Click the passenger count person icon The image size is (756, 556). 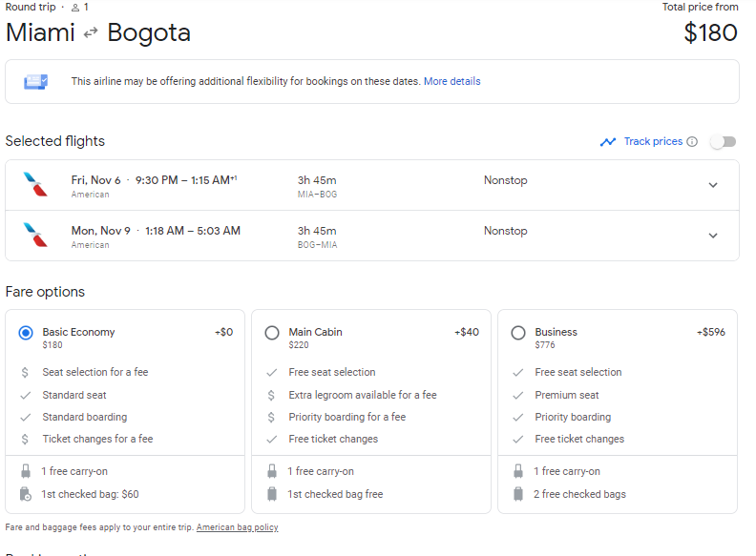(74, 8)
